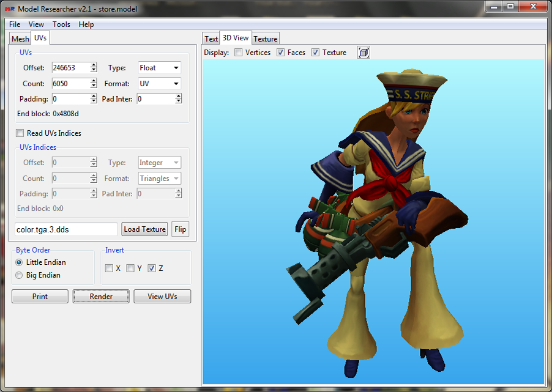Click the Print button
This screenshot has width=552, height=392.
(40, 296)
